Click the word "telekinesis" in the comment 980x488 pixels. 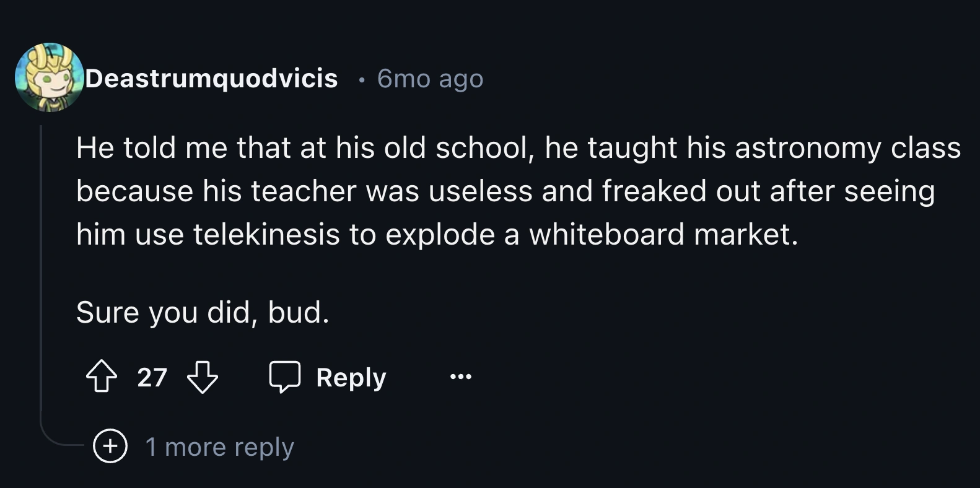[267, 234]
